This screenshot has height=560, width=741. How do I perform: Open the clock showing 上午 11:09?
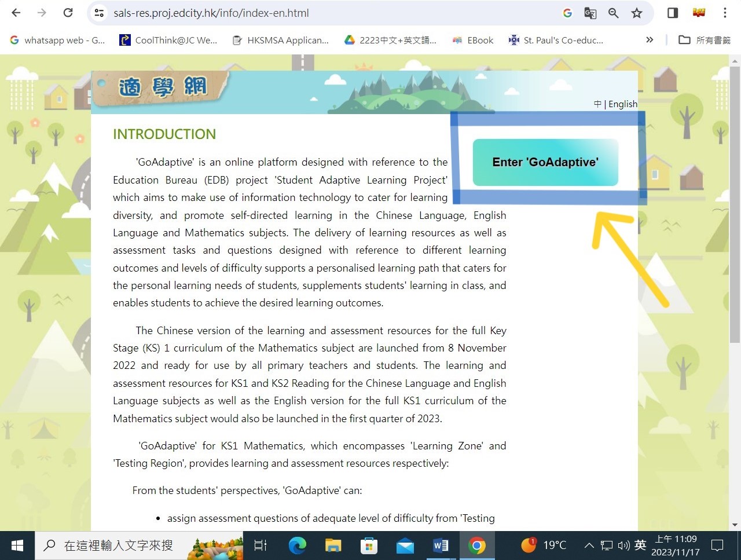[675, 546]
